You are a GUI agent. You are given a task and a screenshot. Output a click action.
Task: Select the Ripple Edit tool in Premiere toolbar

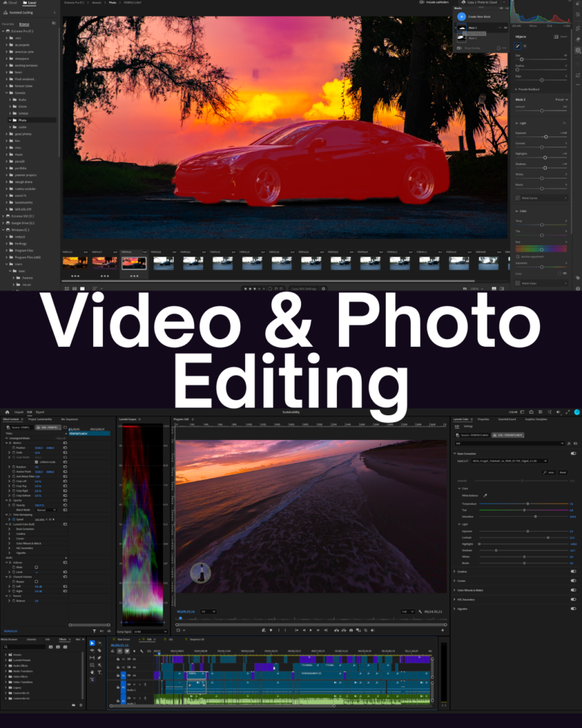click(x=92, y=651)
